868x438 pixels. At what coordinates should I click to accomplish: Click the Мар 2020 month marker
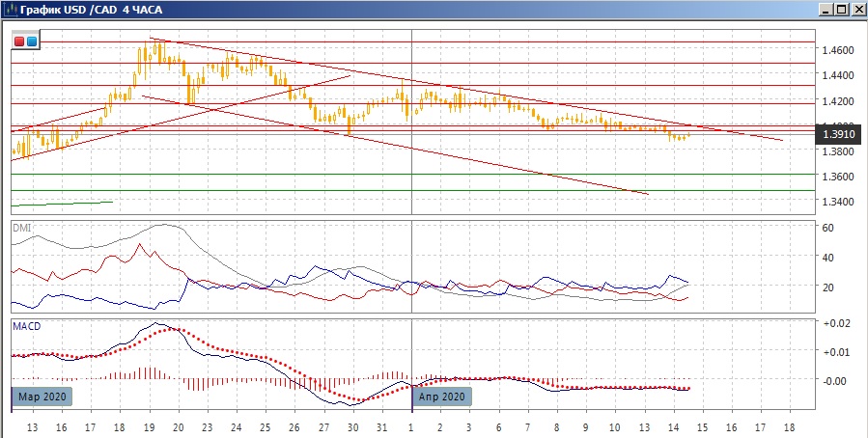point(42,397)
